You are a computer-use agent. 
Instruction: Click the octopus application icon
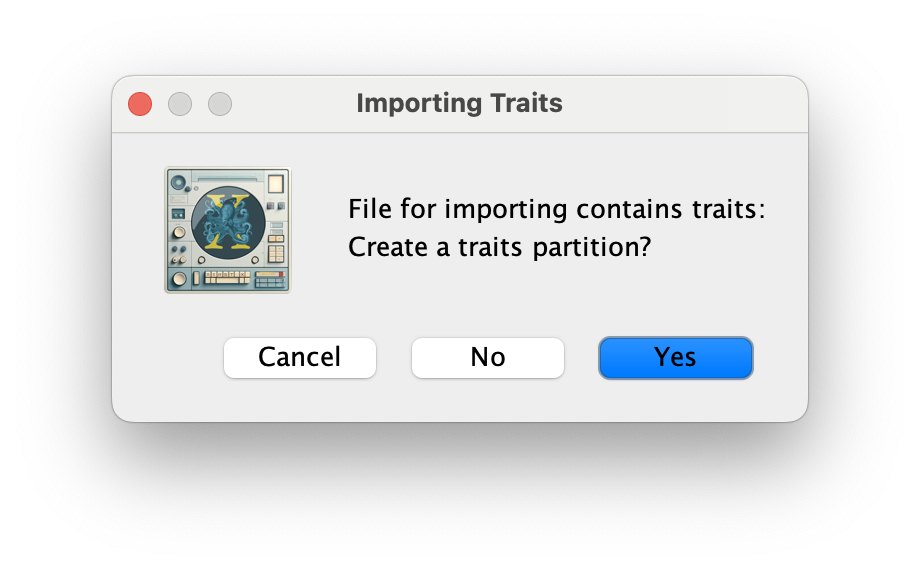pyautogui.click(x=228, y=230)
